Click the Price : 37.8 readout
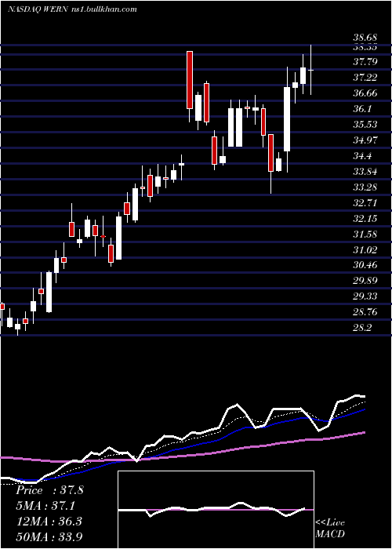 (x=49, y=490)
